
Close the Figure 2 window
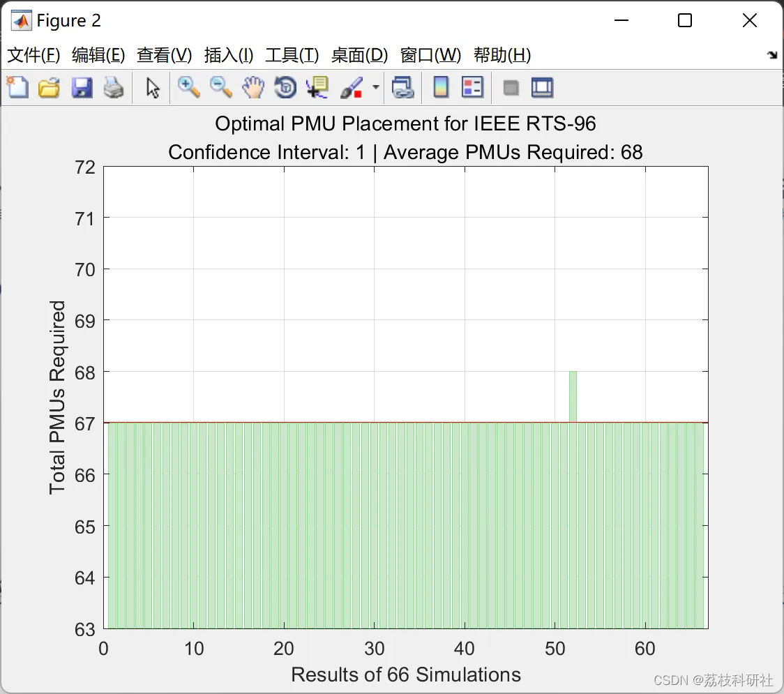[x=750, y=20]
